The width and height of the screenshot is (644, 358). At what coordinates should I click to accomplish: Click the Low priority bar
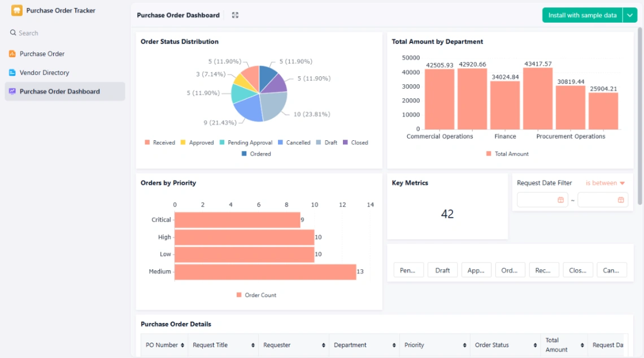245,255
